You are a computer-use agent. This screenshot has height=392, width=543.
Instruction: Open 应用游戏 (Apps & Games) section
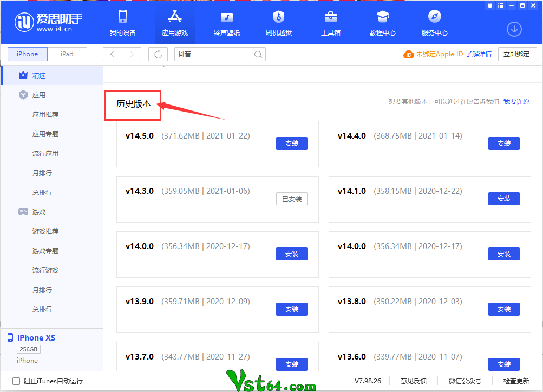(x=174, y=23)
